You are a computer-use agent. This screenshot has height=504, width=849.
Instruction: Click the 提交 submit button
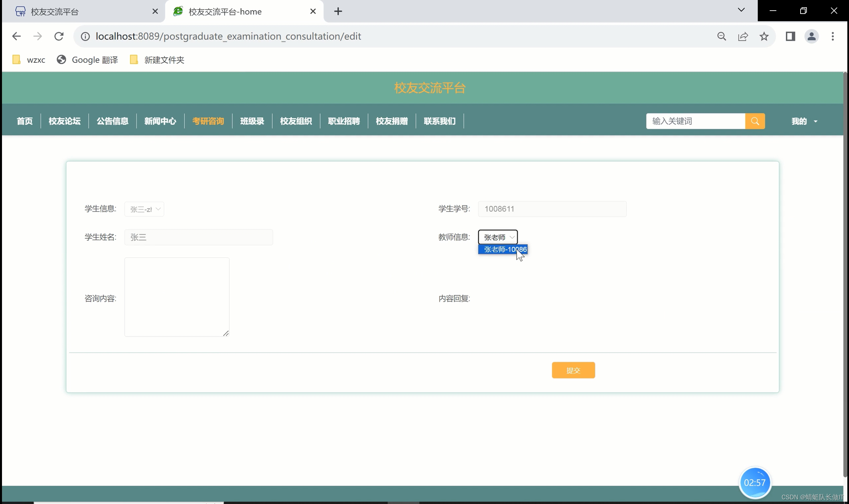pos(573,370)
